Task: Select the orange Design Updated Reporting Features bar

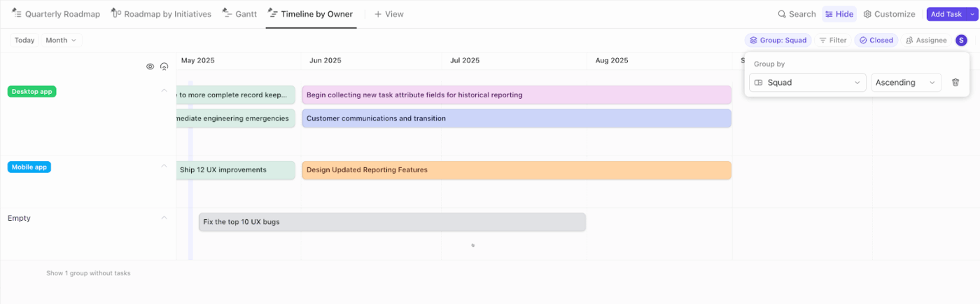Action: click(516, 170)
